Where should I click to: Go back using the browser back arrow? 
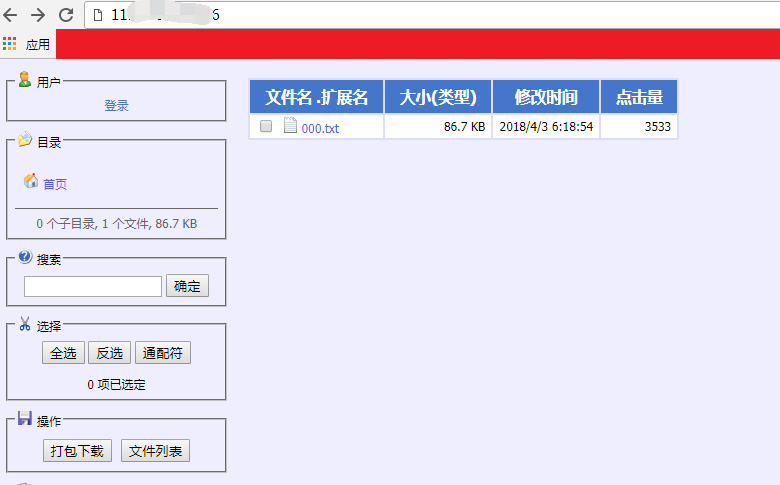pos(10,15)
